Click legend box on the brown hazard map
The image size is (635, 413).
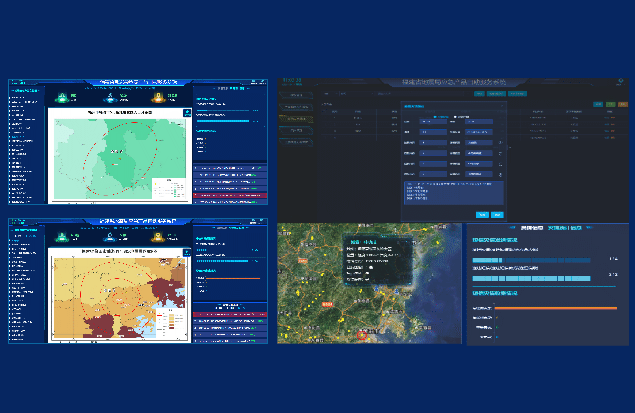pos(170,321)
